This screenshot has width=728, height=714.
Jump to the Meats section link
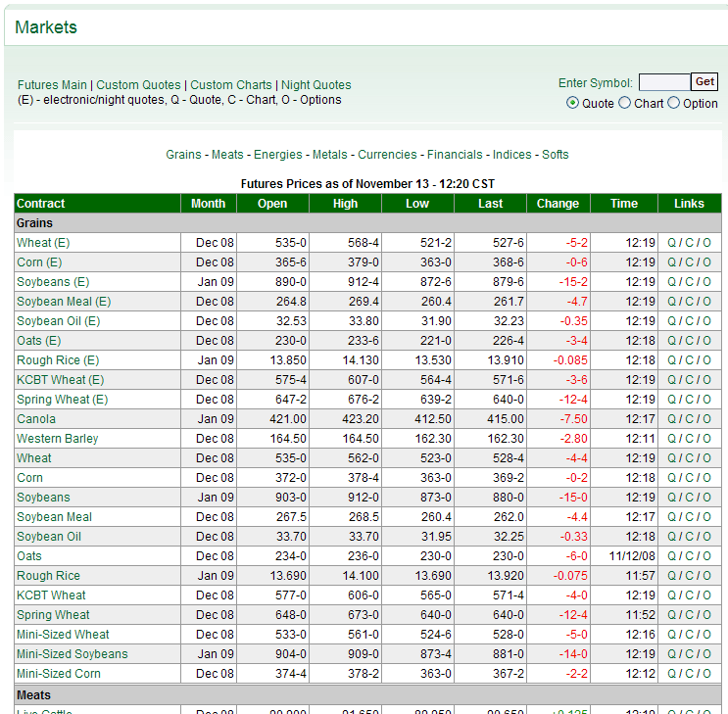click(x=227, y=155)
